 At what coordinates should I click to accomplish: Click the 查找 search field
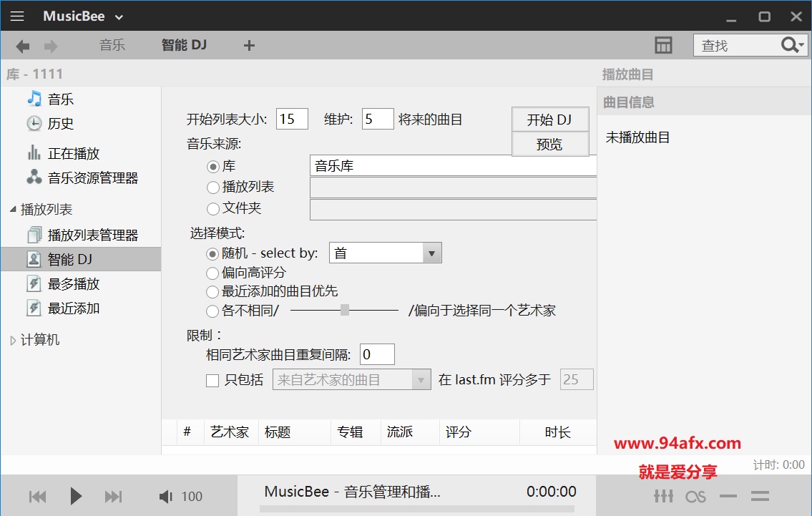pos(736,46)
